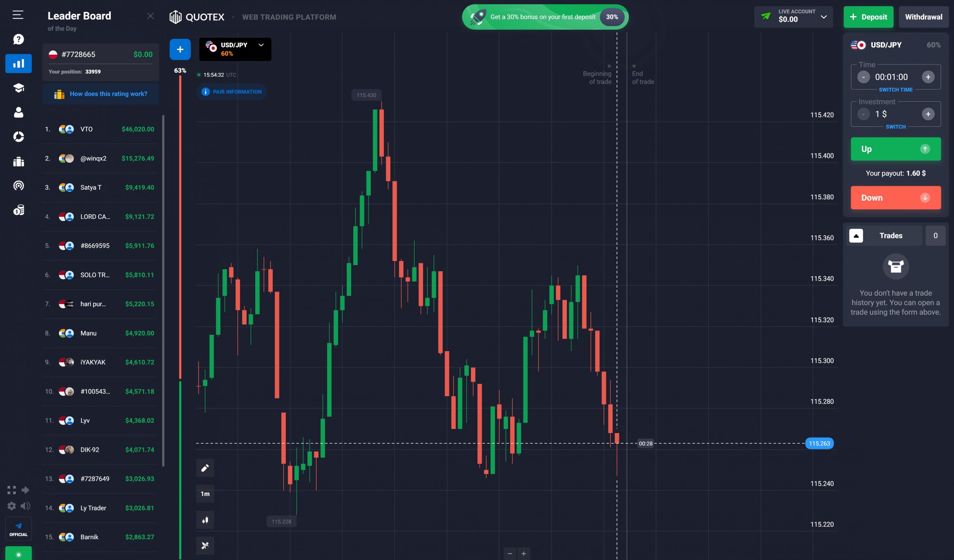Open the help support icon
Screen dimensions: 954x560
18,39
